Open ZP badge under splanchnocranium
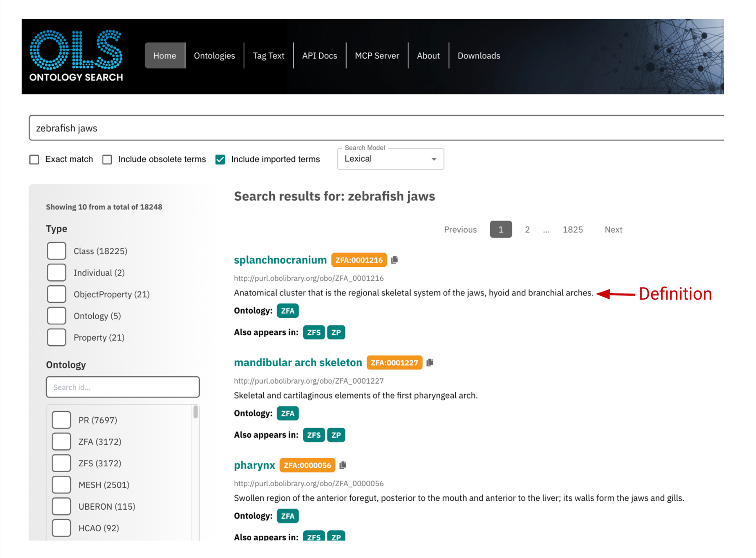Screen dimensions: 756x558 (x=336, y=332)
